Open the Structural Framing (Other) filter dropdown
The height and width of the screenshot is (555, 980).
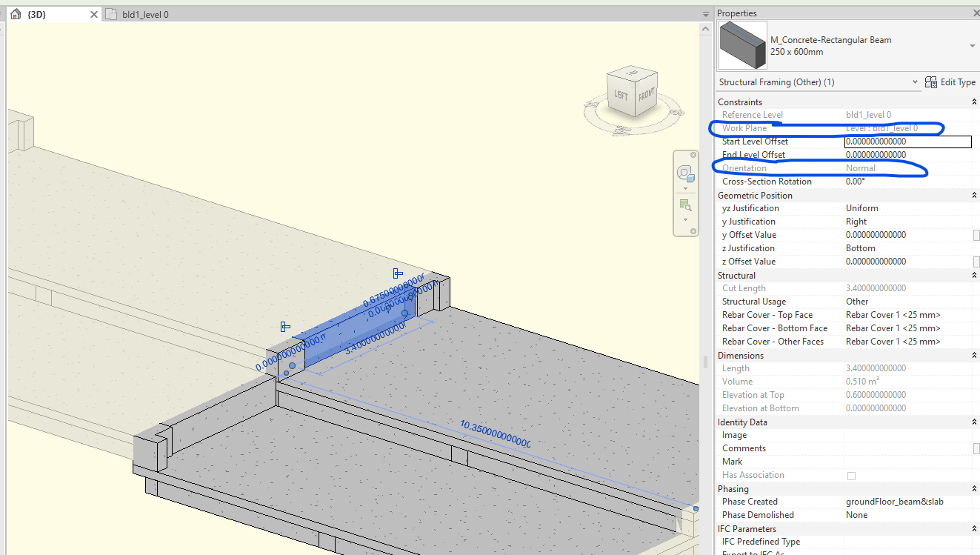(x=916, y=82)
